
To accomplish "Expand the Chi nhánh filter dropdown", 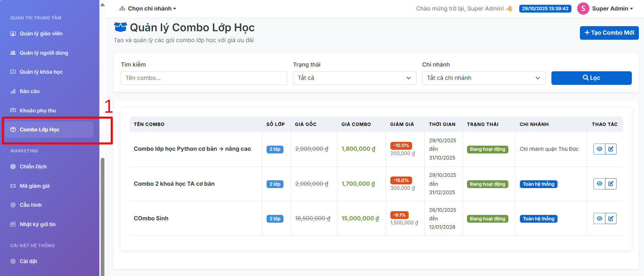I will click(483, 78).
